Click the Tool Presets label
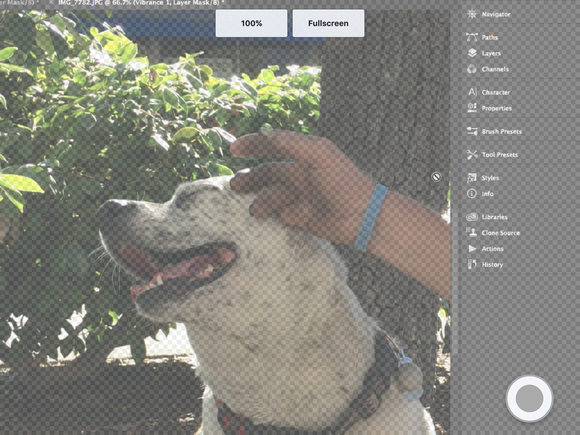Screen dimensions: 580x435 pyautogui.click(x=500, y=155)
